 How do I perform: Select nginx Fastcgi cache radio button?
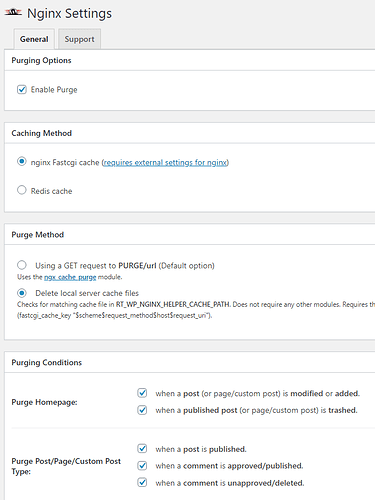(22, 162)
